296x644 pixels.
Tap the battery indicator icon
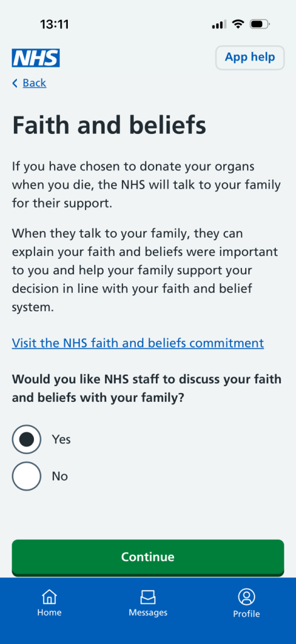tap(260, 25)
